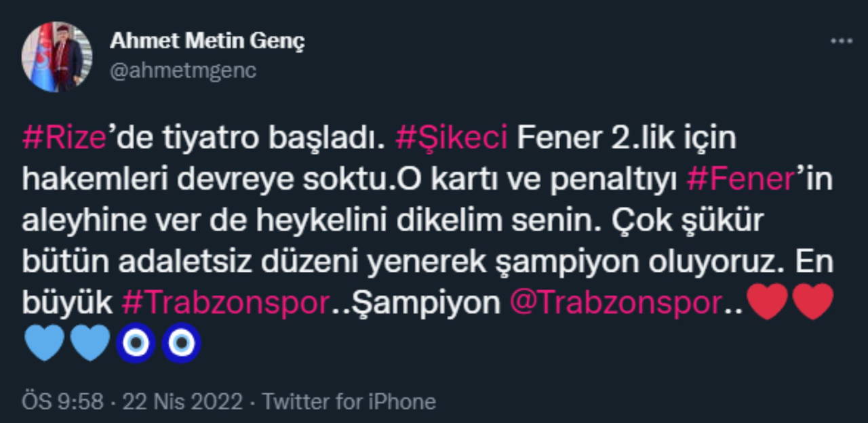Open the #Şikeci hashtag
868x423 pixels.
tap(451, 139)
